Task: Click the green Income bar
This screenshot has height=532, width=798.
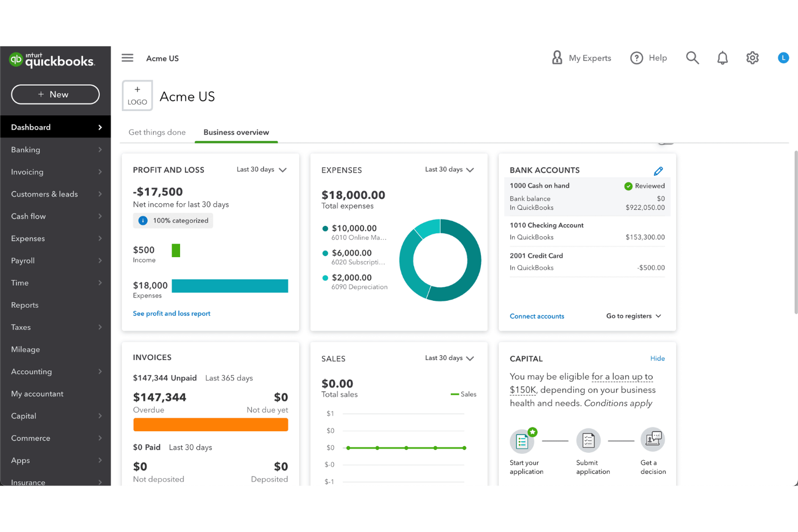Action: (176, 250)
